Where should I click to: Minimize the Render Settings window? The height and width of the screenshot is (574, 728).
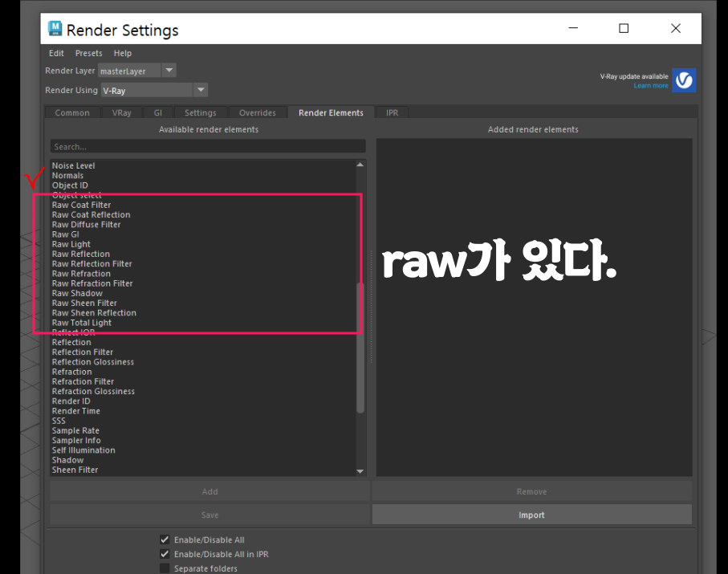[573, 28]
